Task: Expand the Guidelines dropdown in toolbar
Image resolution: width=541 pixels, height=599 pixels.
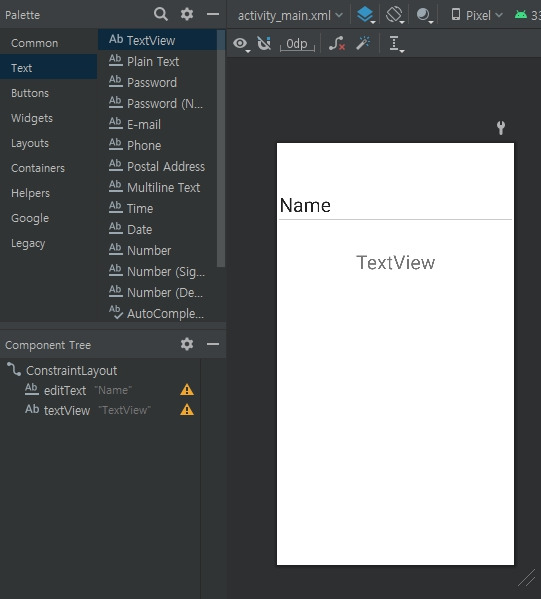Action: [396, 44]
